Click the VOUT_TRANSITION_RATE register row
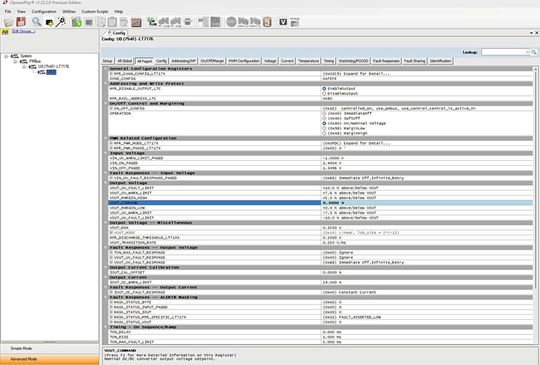The width and height of the screenshot is (540, 365). click(x=321, y=242)
